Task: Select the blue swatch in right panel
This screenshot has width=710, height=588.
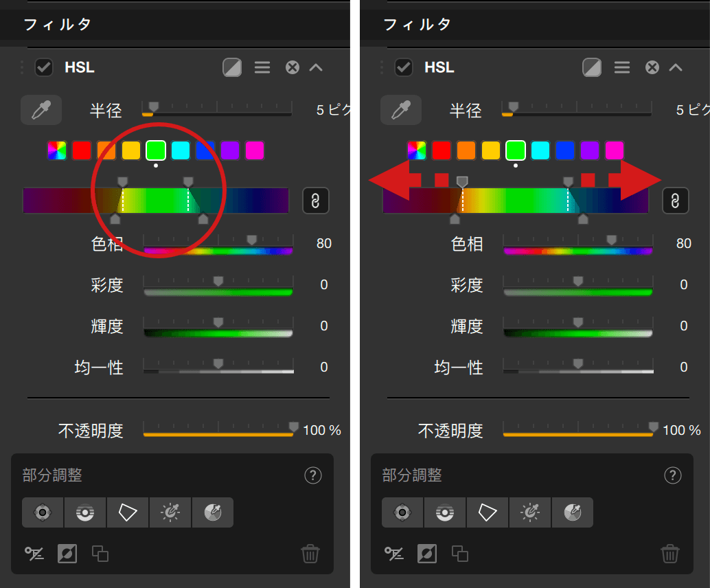Action: tap(564, 150)
